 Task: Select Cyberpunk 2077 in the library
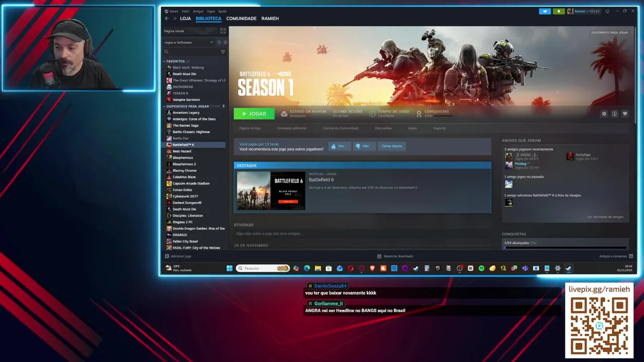point(185,196)
